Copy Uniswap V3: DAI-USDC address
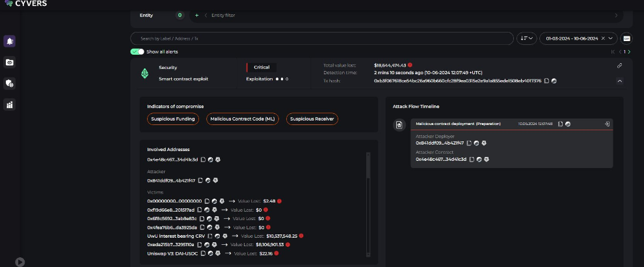Image resolution: width=644 pixels, height=267 pixels. point(204,253)
